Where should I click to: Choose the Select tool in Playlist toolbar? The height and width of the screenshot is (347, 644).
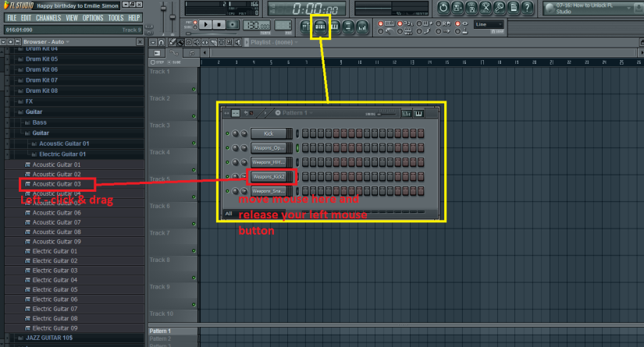(222, 42)
